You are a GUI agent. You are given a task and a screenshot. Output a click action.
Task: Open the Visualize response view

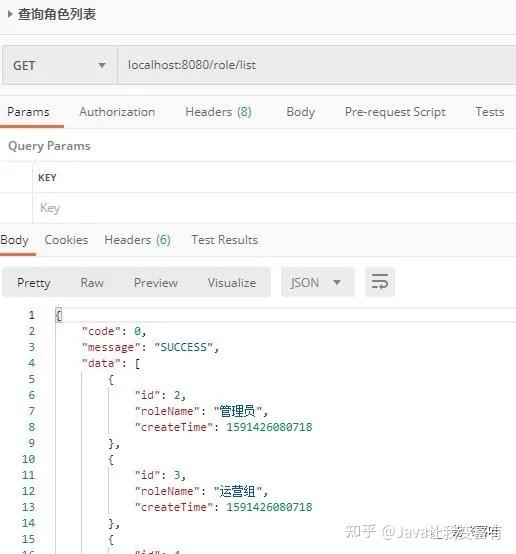click(232, 283)
